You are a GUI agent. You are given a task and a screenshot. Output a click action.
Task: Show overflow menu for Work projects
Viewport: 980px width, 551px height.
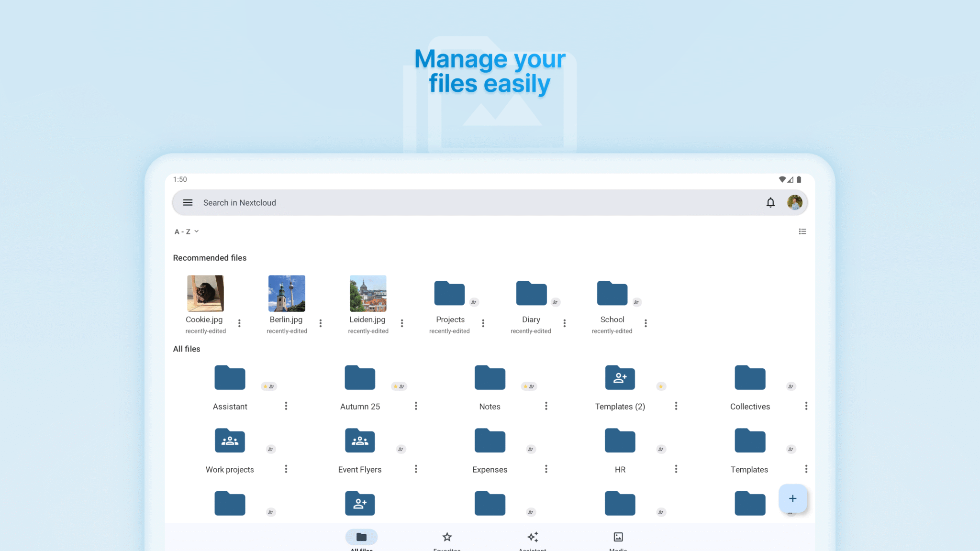click(286, 469)
